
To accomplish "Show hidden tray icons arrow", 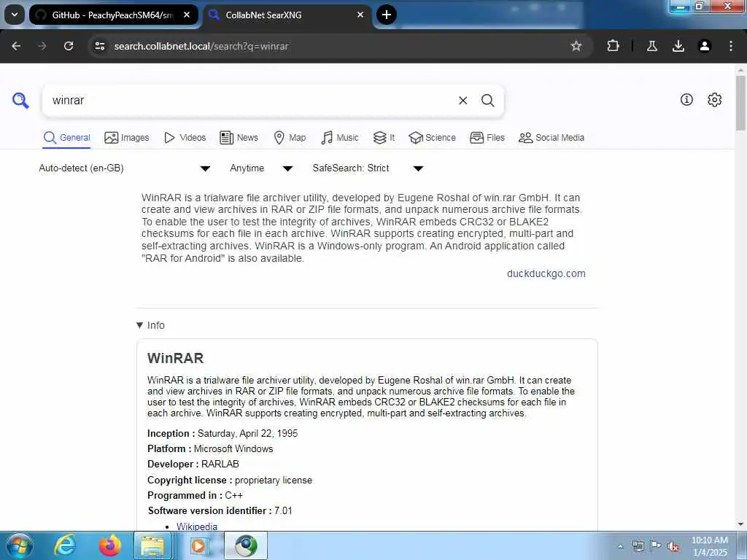I will (620, 546).
